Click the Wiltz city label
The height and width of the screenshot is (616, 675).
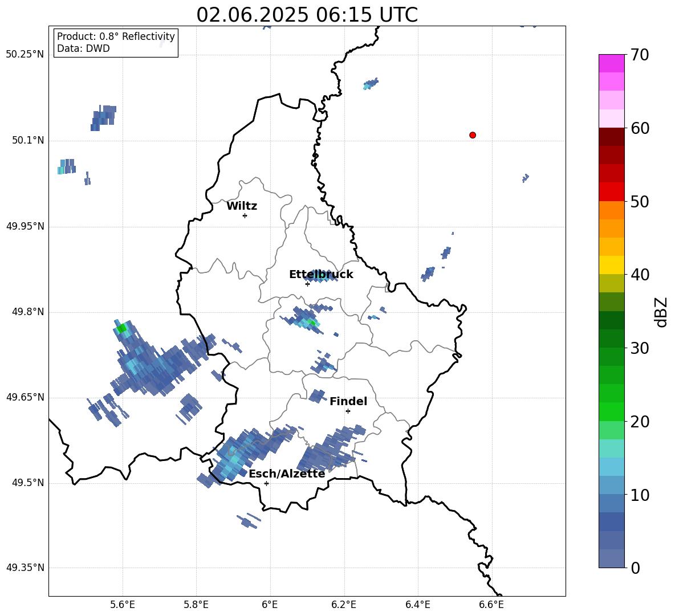242,206
